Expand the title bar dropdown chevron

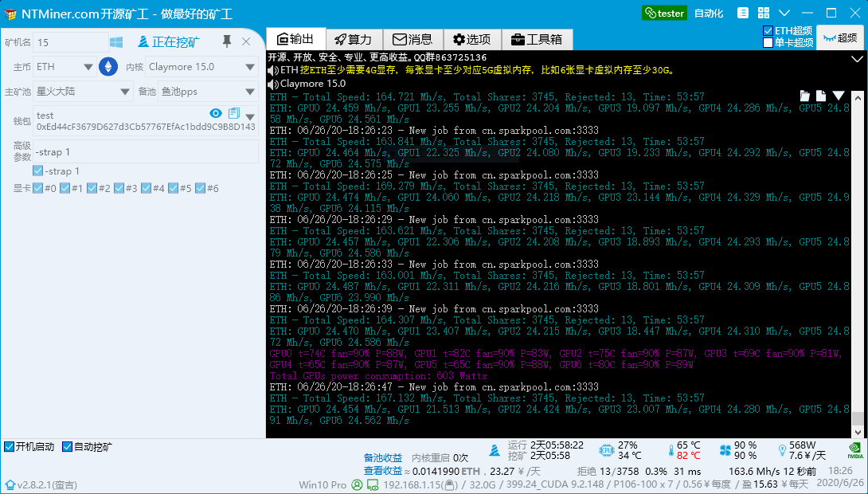(784, 13)
